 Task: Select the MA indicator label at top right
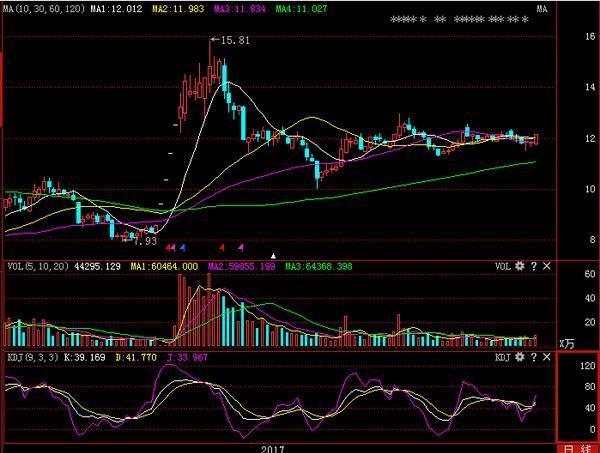(x=541, y=9)
